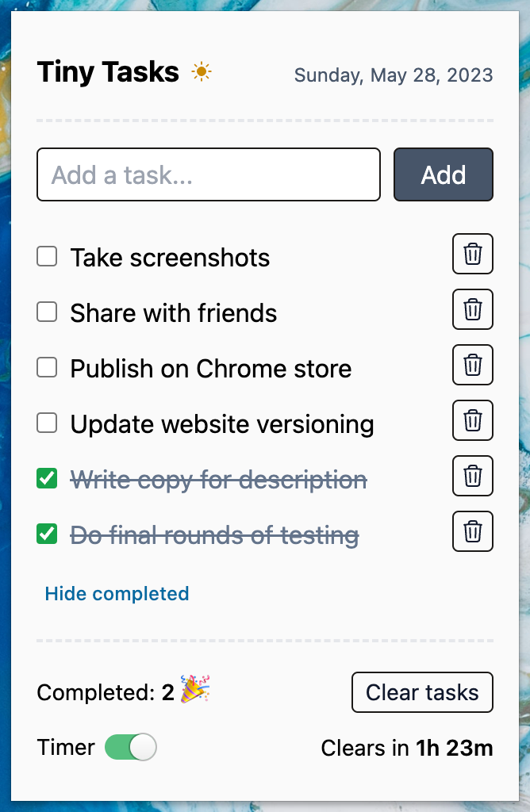
Task: Delete the "Update website versioning" task
Action: coord(472,420)
